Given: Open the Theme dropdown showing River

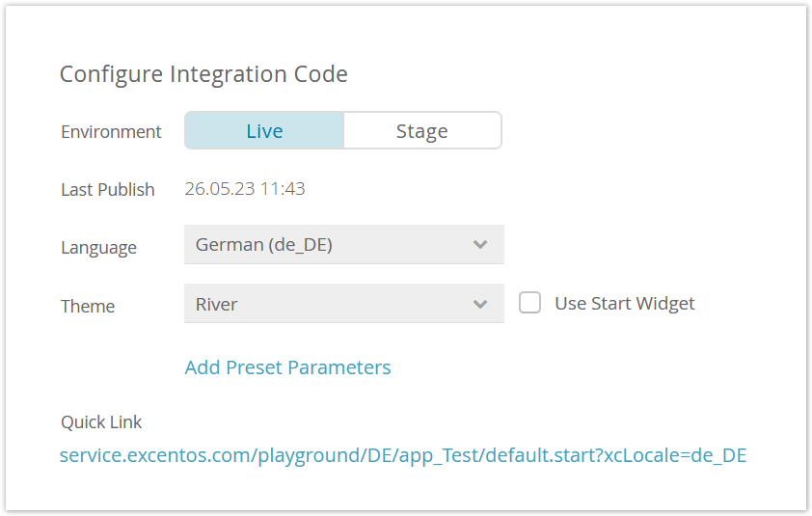Looking at the screenshot, I should 344,304.
